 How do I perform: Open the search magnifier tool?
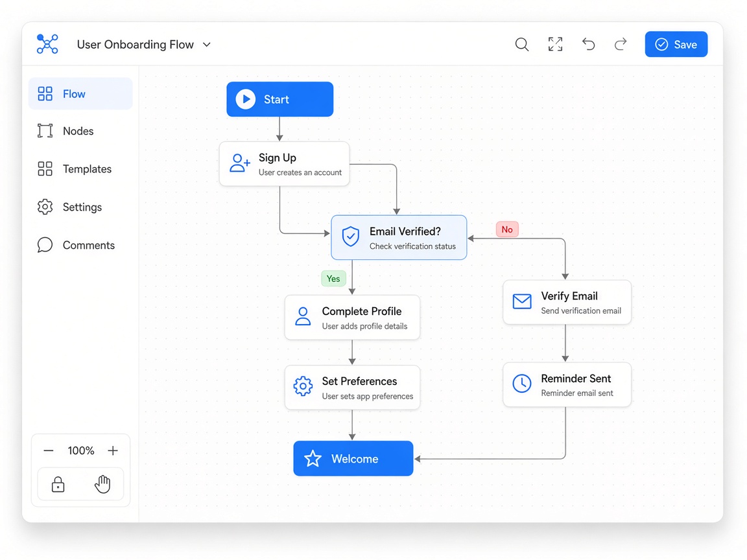coord(521,44)
